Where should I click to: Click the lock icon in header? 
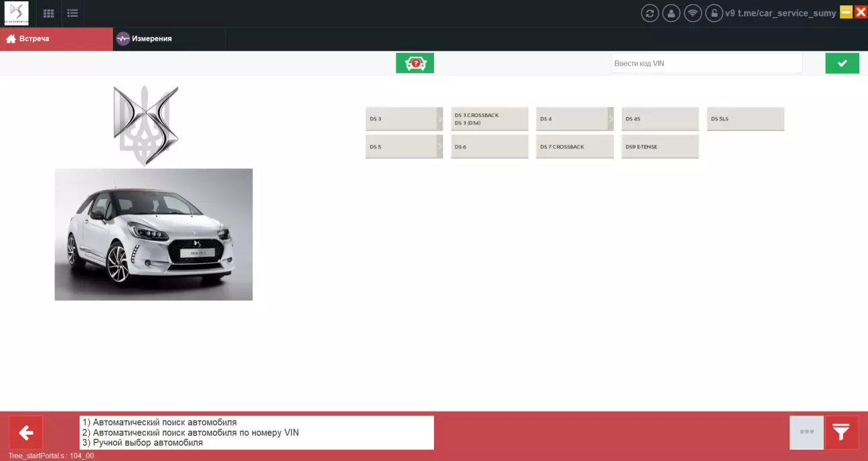714,13
